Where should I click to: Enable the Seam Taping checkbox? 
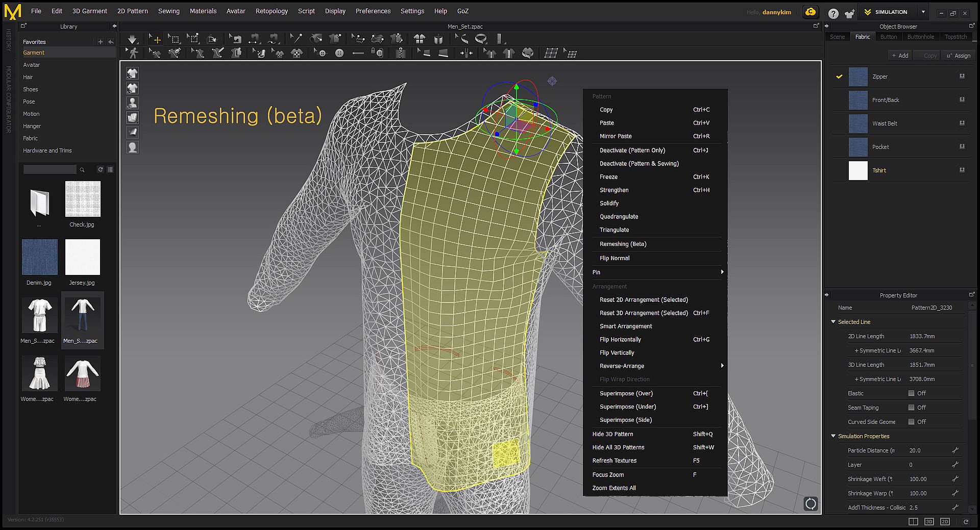[911, 408]
